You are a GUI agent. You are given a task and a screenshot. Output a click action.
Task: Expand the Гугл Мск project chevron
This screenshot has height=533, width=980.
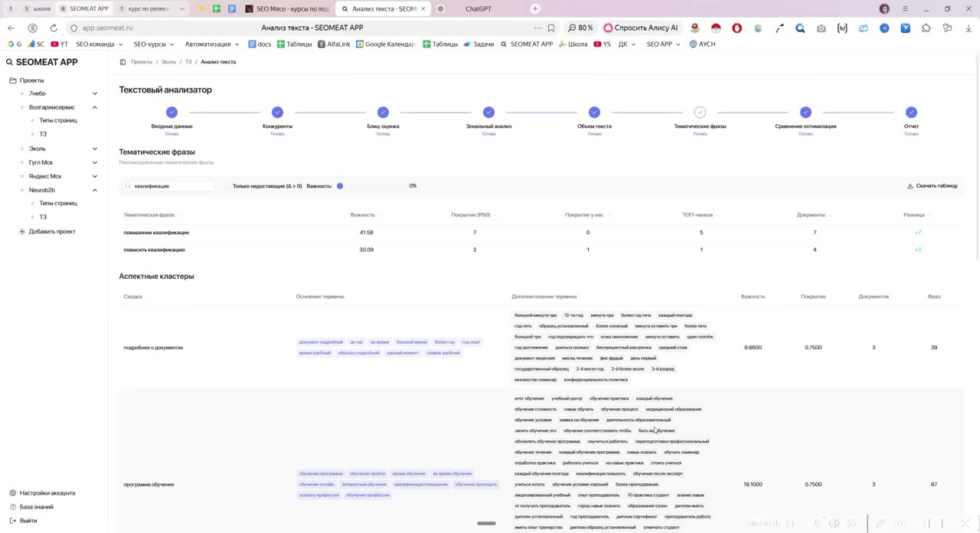tap(95, 162)
